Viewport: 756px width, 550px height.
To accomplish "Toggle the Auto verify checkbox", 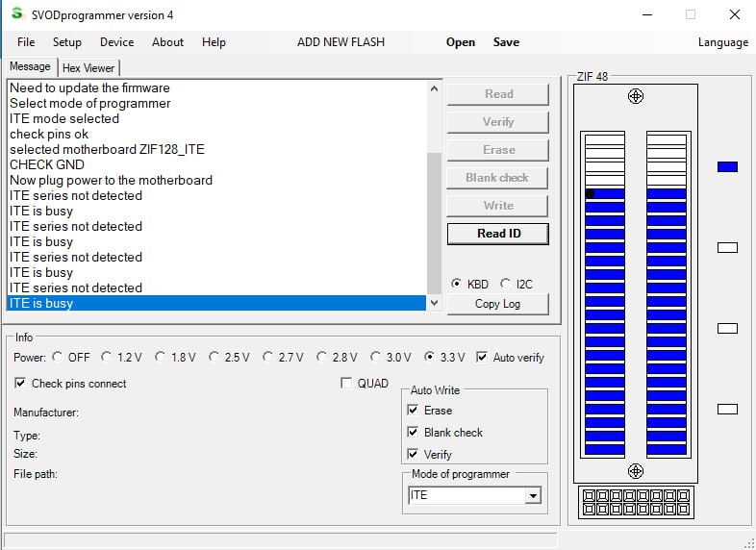I will point(482,357).
